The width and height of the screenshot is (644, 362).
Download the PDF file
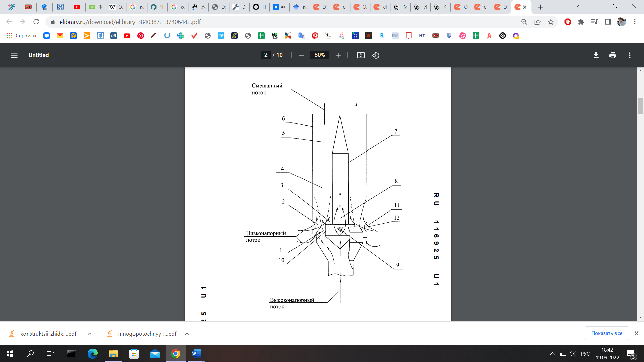(x=596, y=55)
